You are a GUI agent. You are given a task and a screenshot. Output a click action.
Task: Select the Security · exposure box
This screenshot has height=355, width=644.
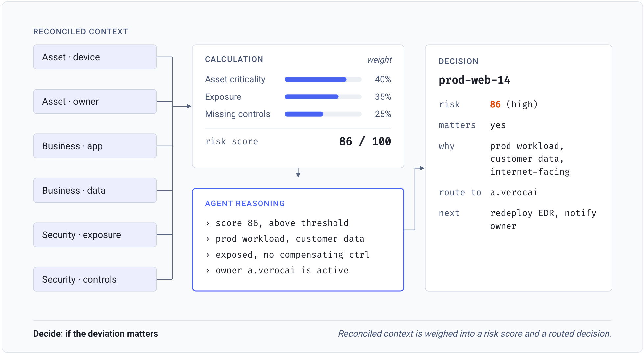click(95, 235)
